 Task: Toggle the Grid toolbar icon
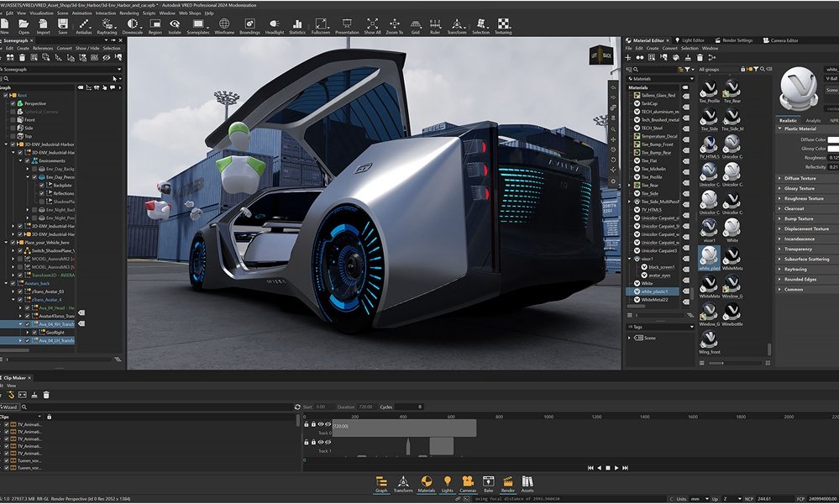point(416,24)
